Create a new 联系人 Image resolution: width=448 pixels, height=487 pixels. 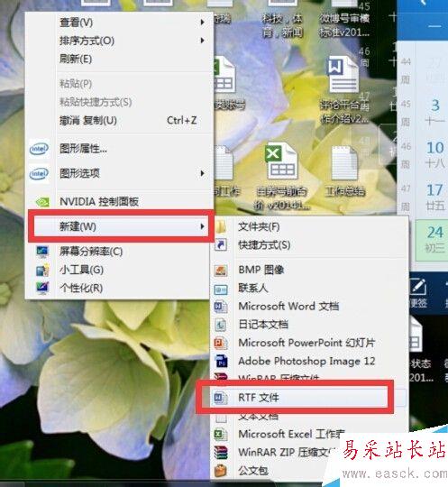(310, 289)
